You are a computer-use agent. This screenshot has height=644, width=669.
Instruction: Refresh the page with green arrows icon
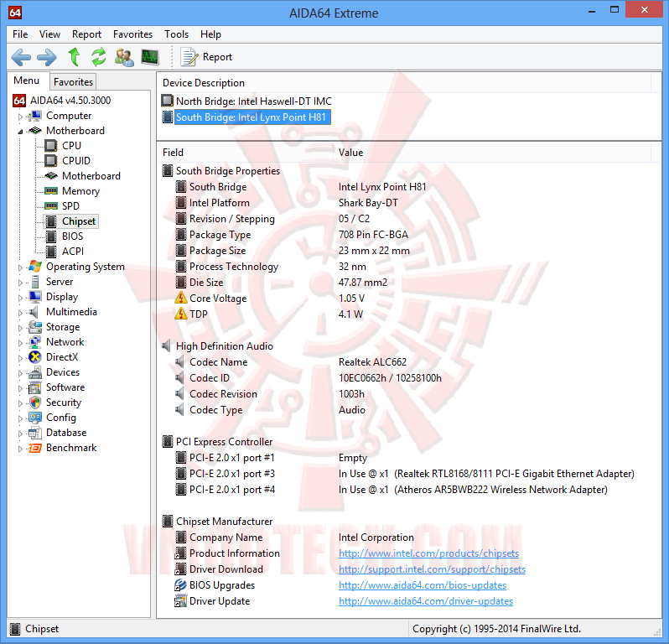tap(99, 57)
